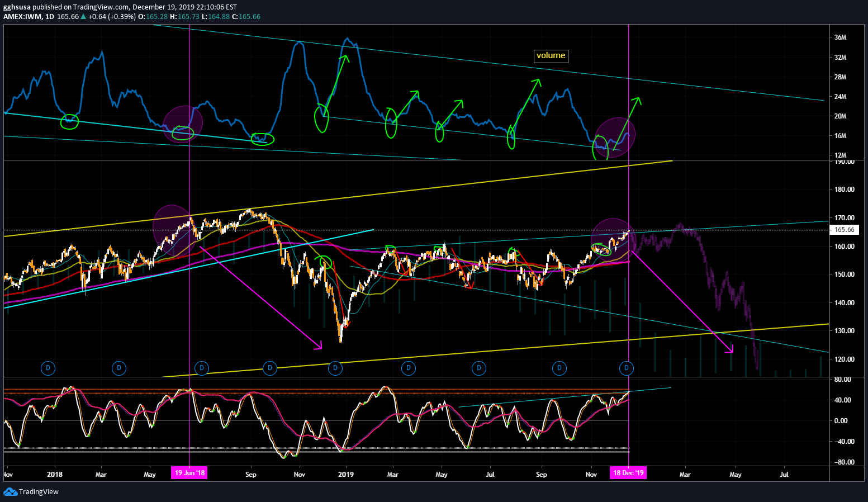
Task: Click the L:164.88 low value
Action: pos(216,17)
